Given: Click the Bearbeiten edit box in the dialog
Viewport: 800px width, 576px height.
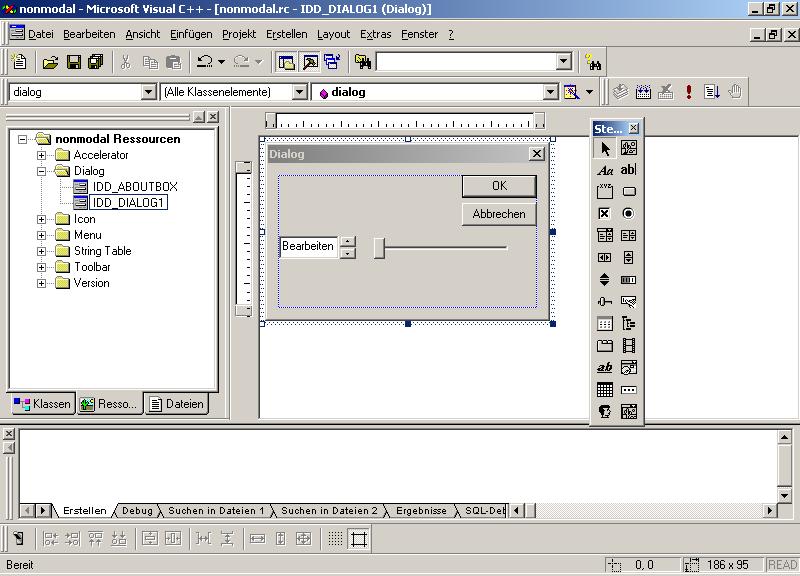Looking at the screenshot, I should pos(309,247).
